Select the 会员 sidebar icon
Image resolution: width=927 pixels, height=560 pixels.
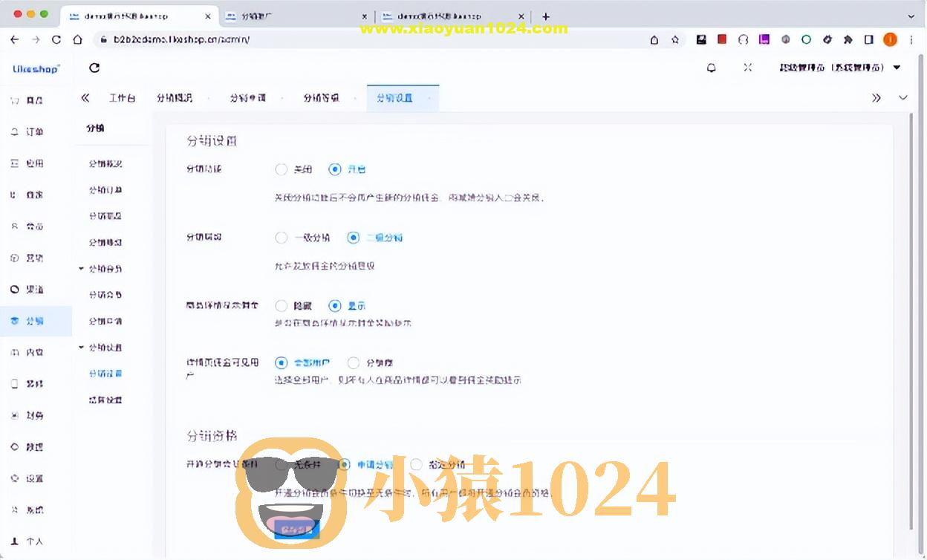(x=33, y=226)
